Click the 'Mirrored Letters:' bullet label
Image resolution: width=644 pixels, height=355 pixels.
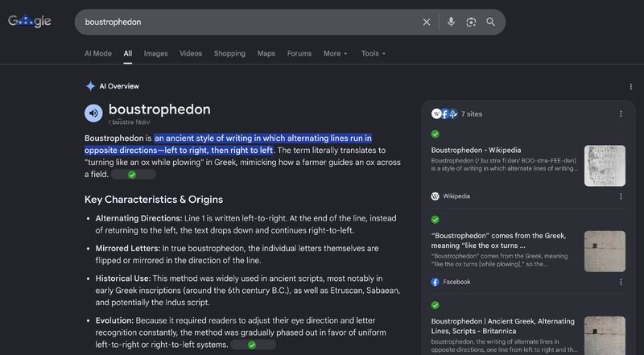tap(128, 248)
